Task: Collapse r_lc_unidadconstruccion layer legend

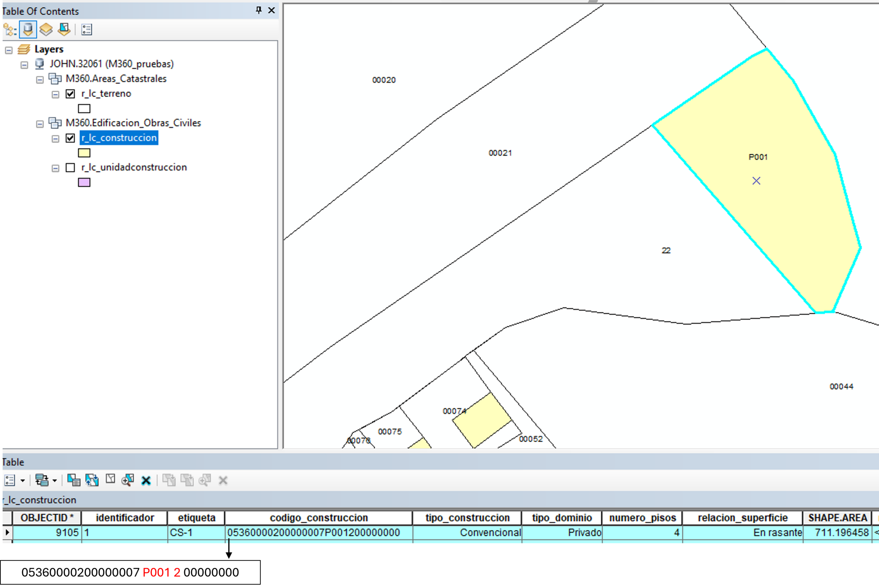Action: tap(56, 168)
